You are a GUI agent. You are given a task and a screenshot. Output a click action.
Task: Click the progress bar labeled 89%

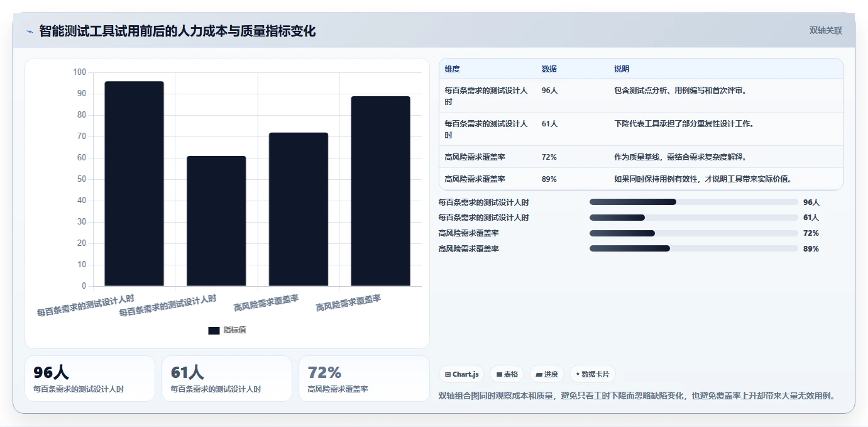point(693,249)
